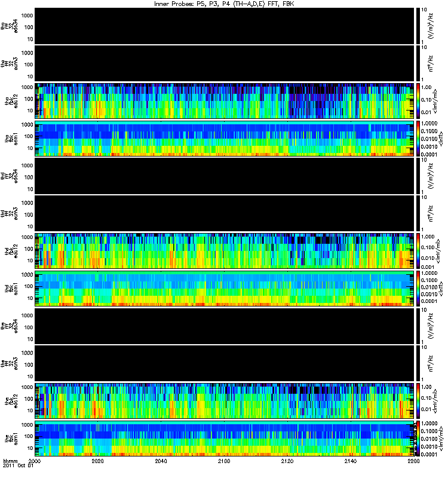Click the time axis label 2120

287,461
